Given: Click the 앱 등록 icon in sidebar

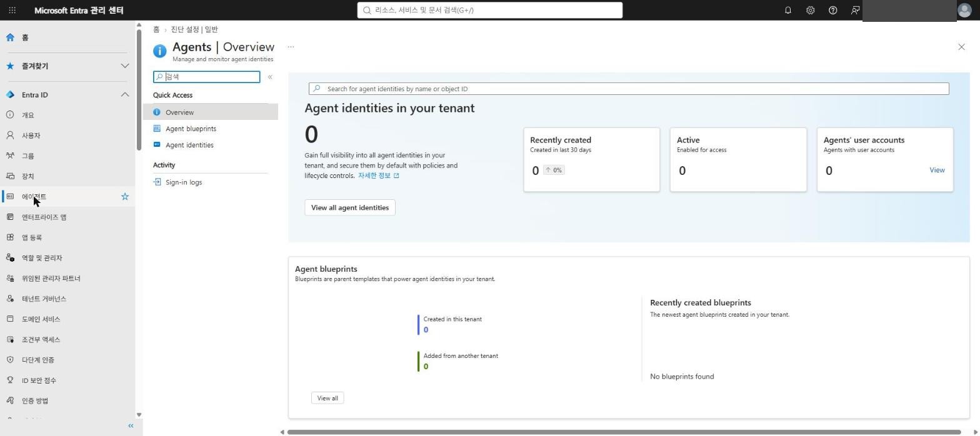Looking at the screenshot, I should click(x=10, y=237).
